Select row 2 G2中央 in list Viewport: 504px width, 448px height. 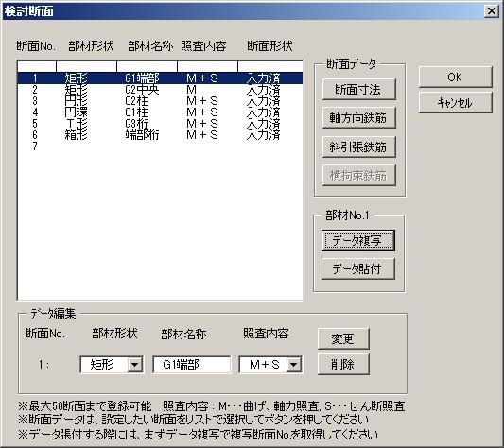click(x=160, y=90)
